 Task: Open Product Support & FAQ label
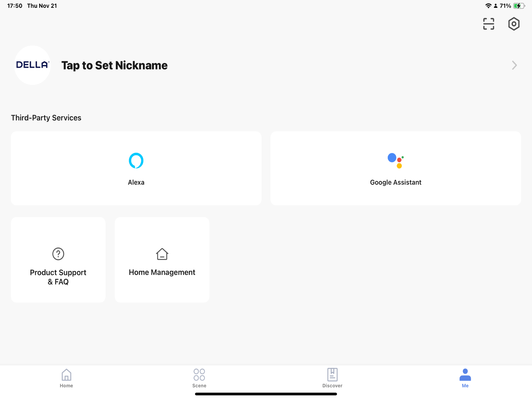click(58, 277)
